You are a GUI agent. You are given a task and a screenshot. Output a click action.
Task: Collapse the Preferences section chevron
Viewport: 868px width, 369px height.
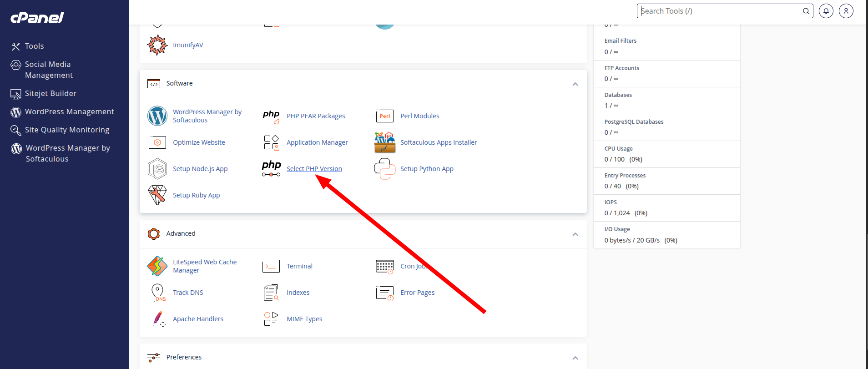(575, 358)
